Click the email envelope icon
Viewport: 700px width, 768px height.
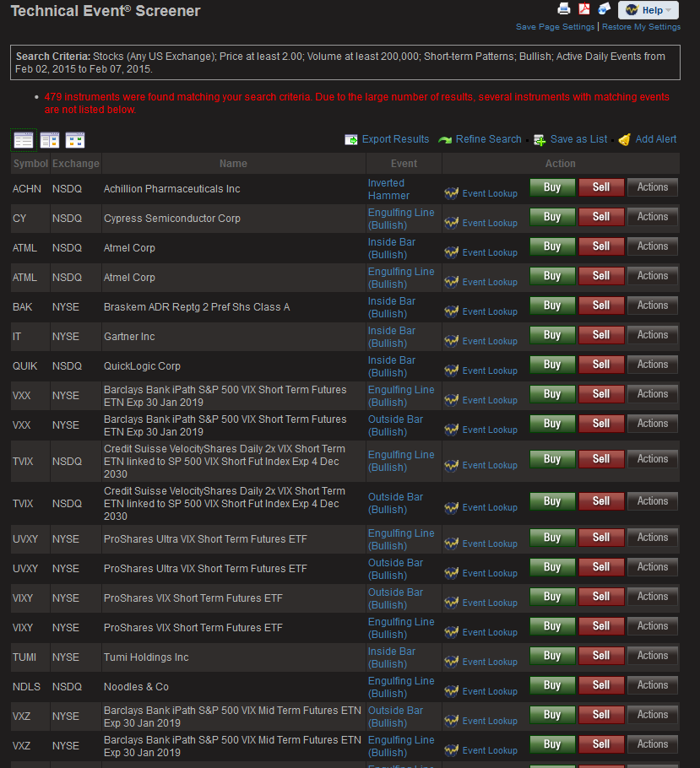(x=604, y=9)
